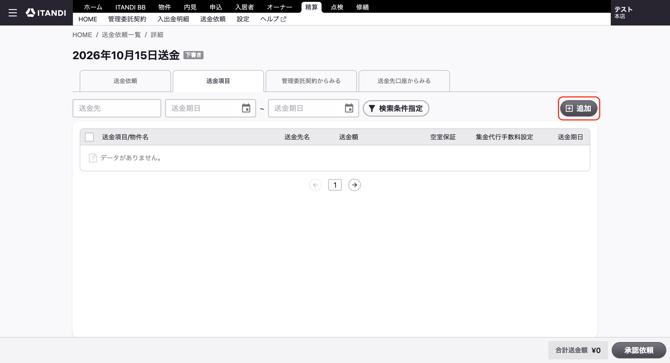Switch to the 管理委託契約からみる tab
This screenshot has width=670, height=363.
[311, 81]
